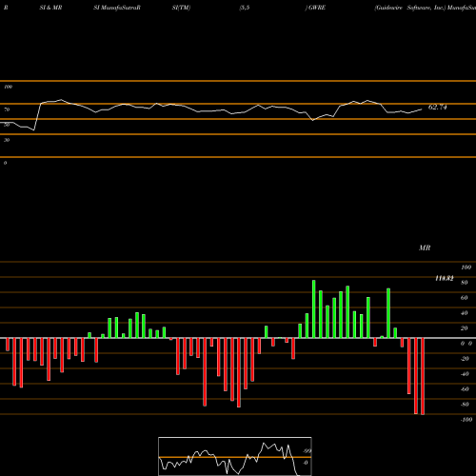
Task: Click the -100 label on MR right axis
Action: click(x=466, y=420)
